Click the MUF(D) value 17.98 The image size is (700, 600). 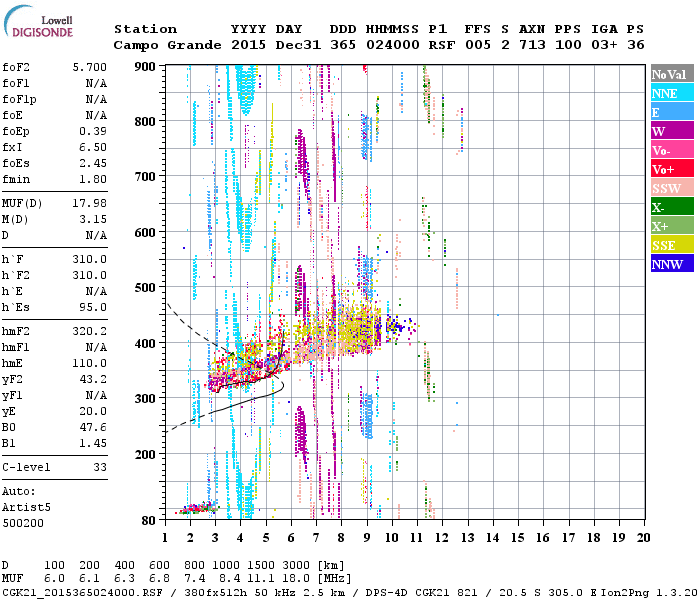click(90, 204)
